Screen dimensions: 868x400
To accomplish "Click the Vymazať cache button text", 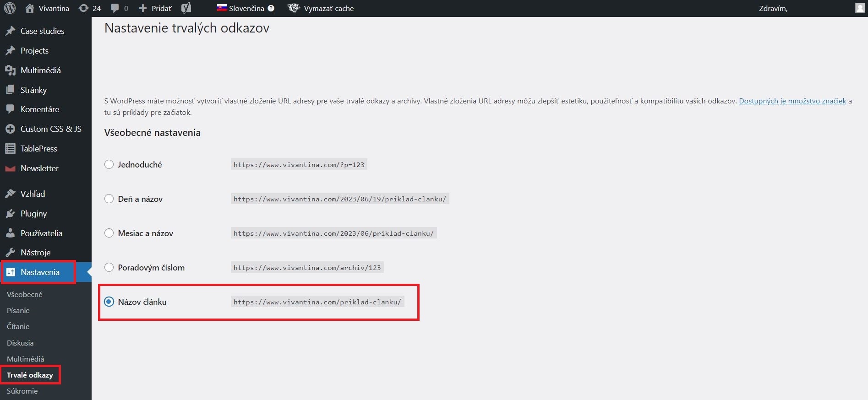I will [x=329, y=8].
